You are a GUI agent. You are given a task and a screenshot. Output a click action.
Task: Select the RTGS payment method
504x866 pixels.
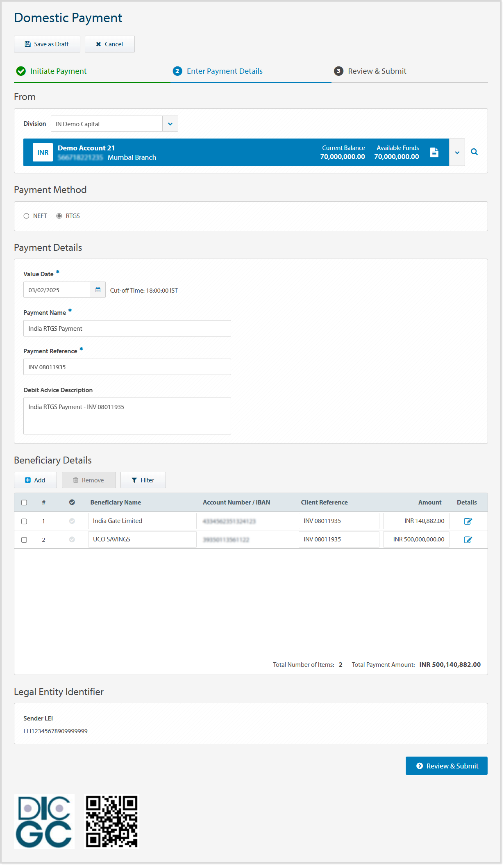[x=59, y=216]
